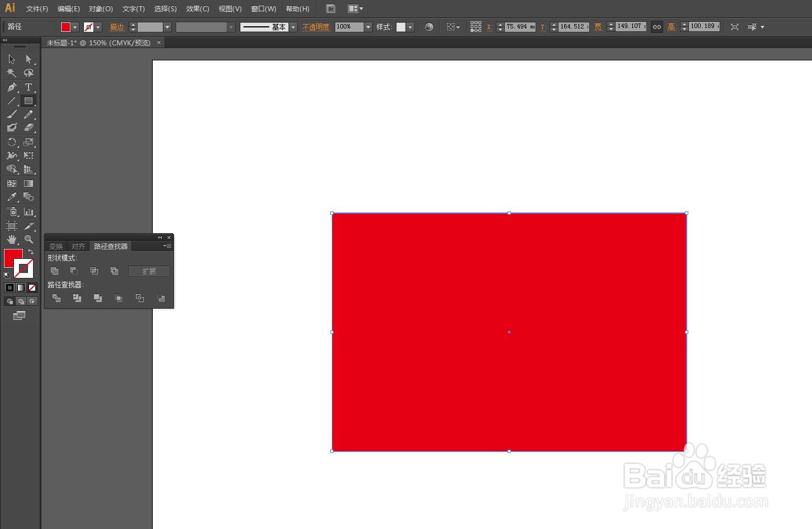812x529 pixels.
Task: Choose the Lasso tool
Action: [29, 73]
